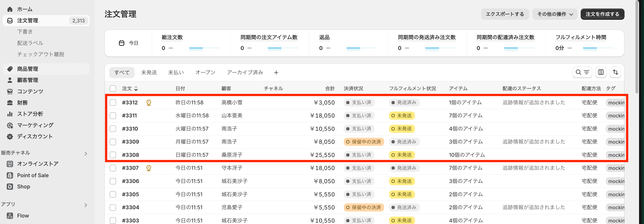Viewport: 644px width, 224px height.
Task: Switch to the すべて tab
Action: pos(122,73)
